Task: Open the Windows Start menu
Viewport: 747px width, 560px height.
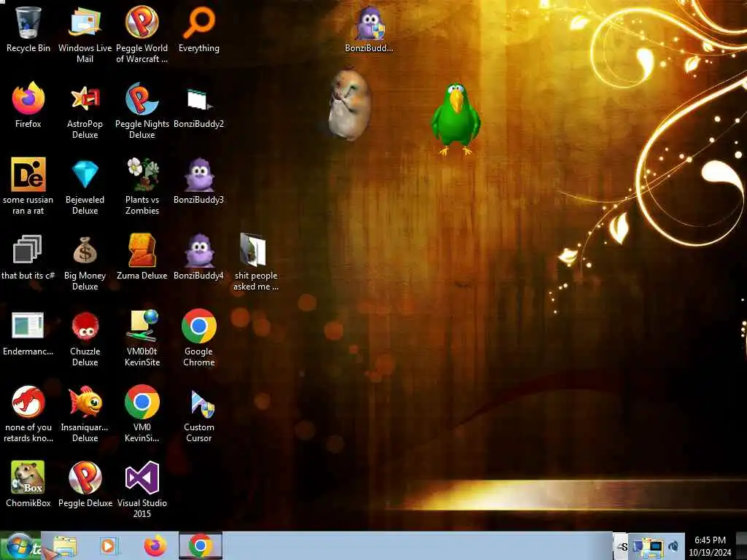Action: pos(20,545)
